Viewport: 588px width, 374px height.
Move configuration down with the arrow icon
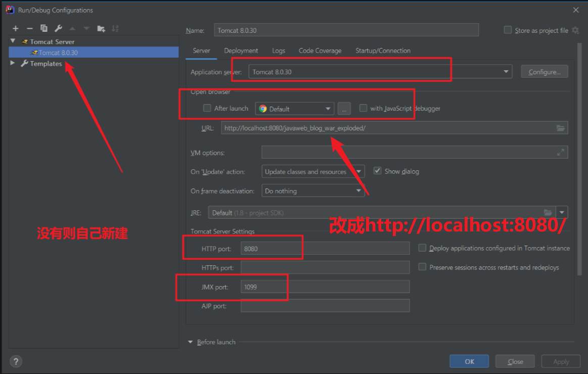(86, 28)
